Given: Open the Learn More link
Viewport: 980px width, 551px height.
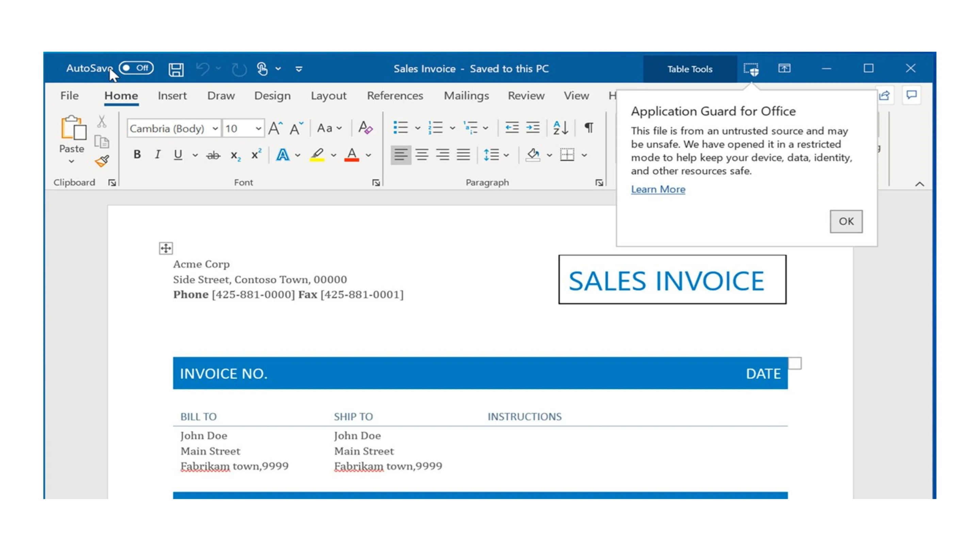Looking at the screenshot, I should 658,189.
